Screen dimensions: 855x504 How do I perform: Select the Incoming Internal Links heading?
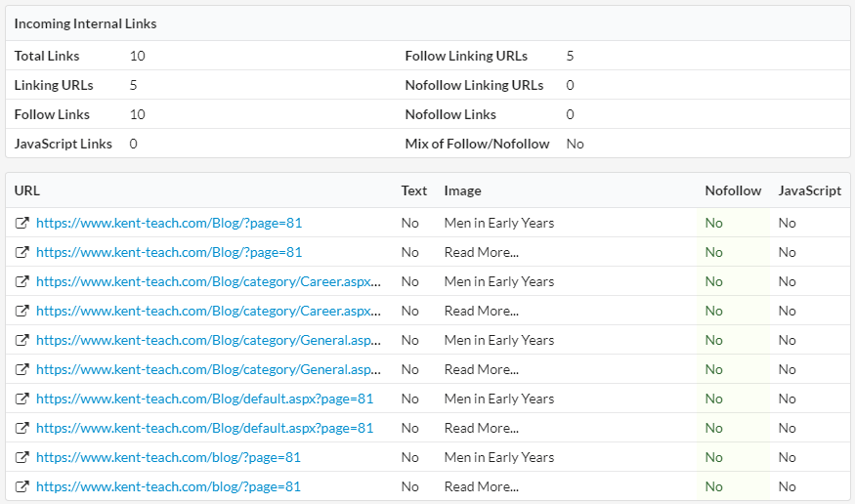click(x=85, y=24)
